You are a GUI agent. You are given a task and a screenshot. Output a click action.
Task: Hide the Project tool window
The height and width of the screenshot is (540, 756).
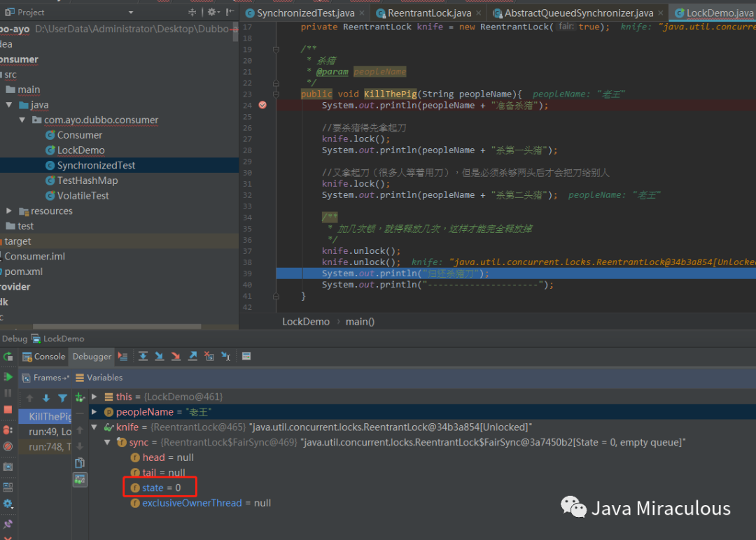pos(230,12)
